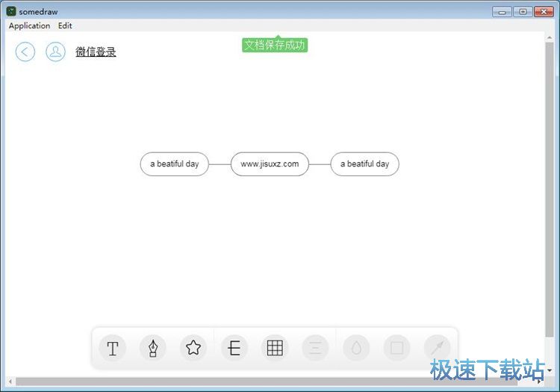560x392 pixels.
Task: Open the Edit menu
Action: click(66, 25)
